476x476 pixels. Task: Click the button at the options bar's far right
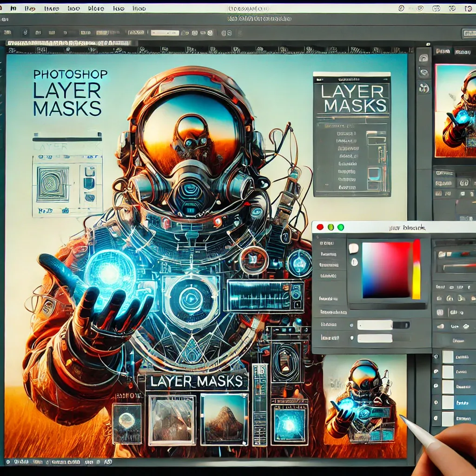point(468,33)
